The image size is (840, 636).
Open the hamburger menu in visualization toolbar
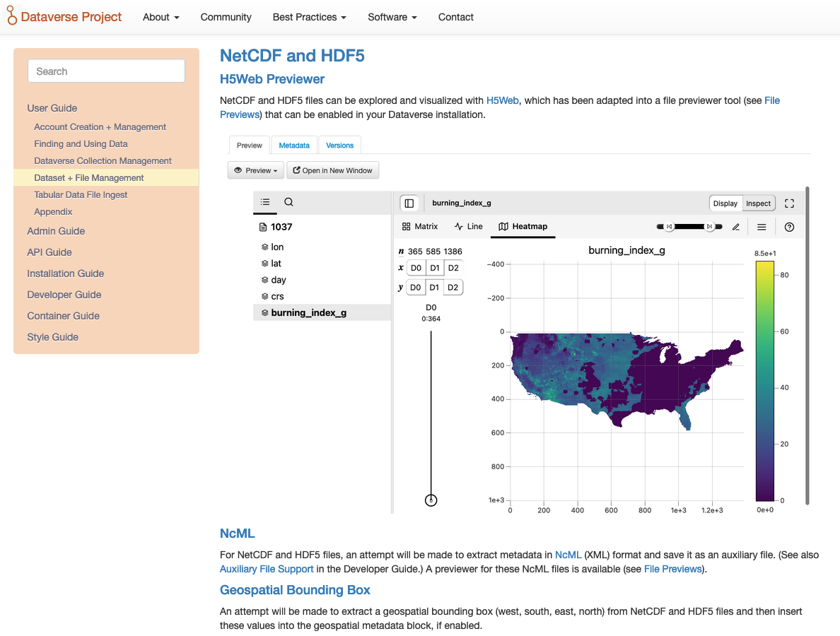[x=762, y=227]
